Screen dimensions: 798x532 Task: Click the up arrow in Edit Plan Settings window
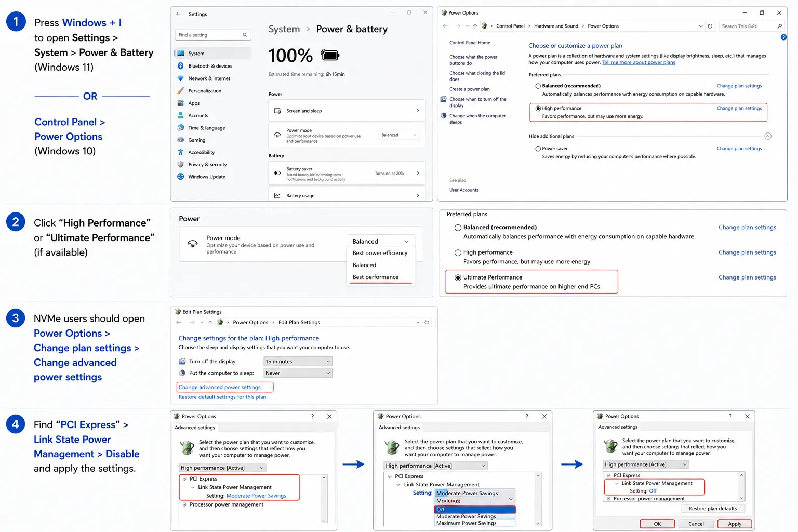click(210, 322)
